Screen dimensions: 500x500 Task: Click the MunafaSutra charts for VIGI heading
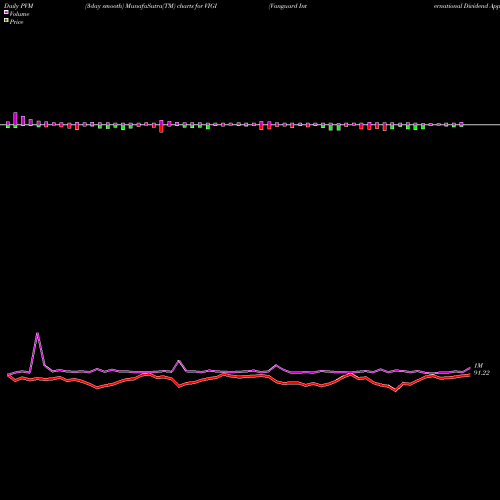[x=151, y=6]
